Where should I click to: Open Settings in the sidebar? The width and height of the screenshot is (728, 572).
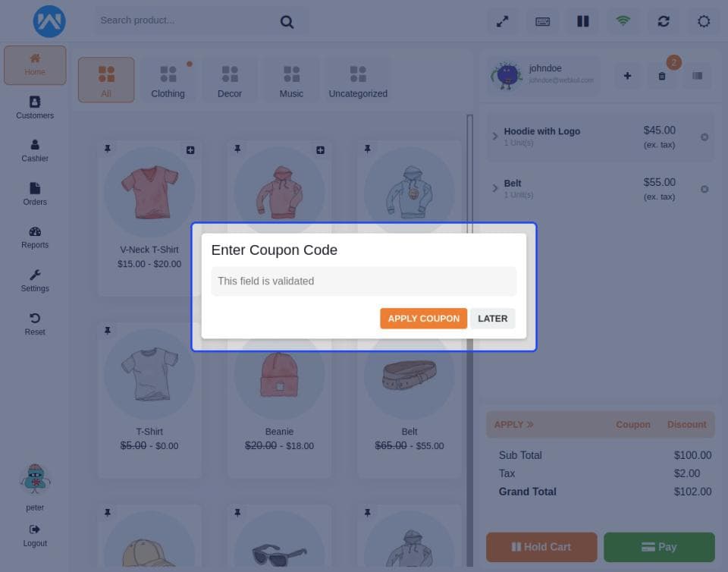tap(35, 281)
